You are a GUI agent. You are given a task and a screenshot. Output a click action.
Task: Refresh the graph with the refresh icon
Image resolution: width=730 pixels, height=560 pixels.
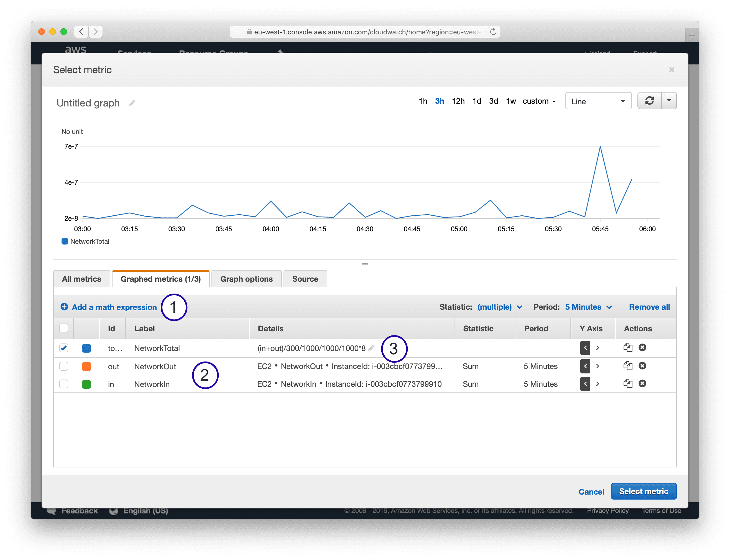click(649, 101)
